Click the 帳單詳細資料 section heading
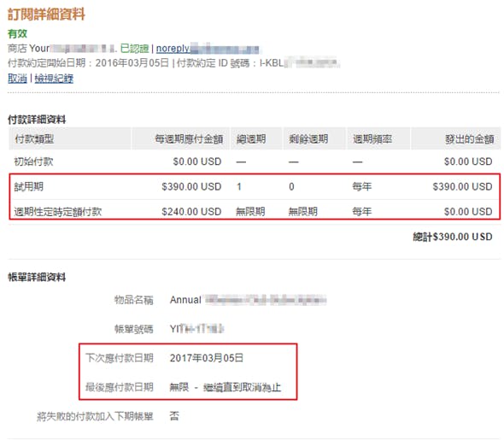The width and height of the screenshot is (504, 440). 37,277
